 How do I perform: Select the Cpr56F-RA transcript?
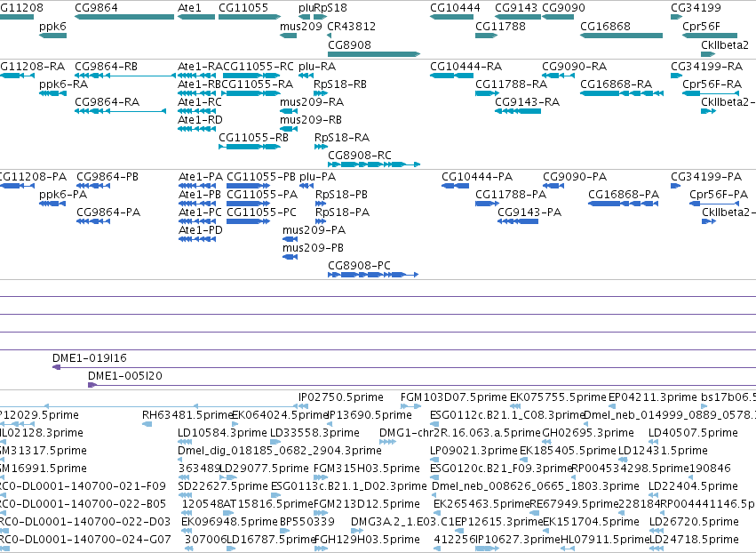(710, 93)
